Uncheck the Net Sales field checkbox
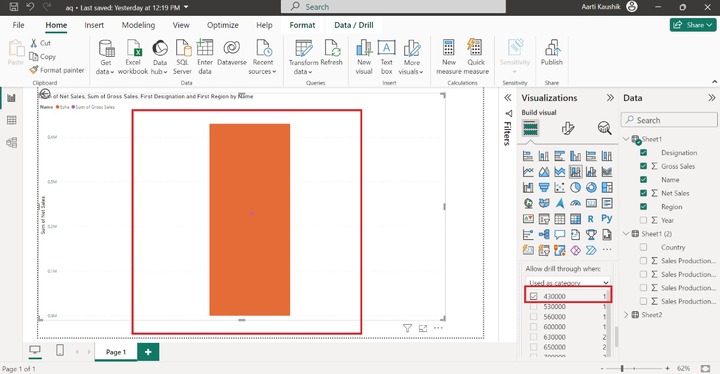 [643, 193]
